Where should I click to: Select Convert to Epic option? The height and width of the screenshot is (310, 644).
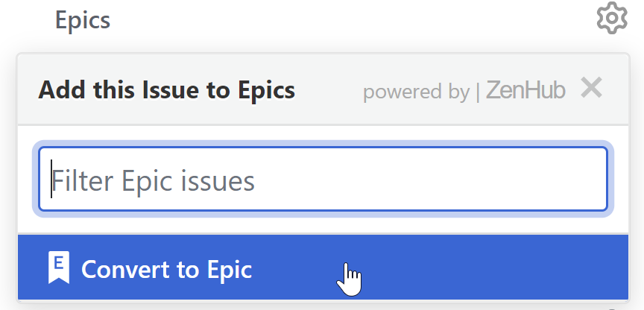(323, 268)
